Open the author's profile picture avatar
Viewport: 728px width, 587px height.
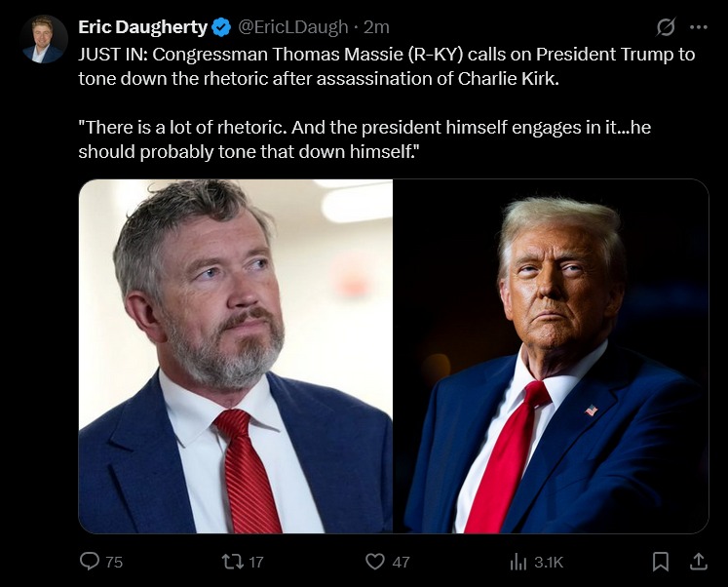pos(43,39)
